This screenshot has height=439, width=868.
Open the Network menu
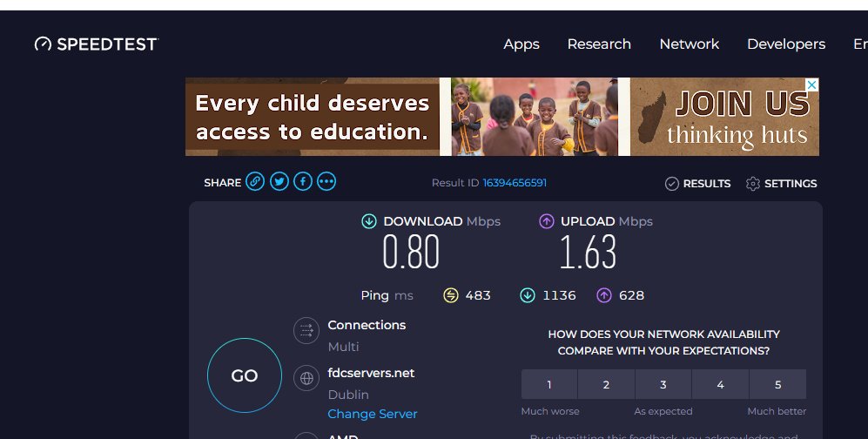(x=690, y=44)
